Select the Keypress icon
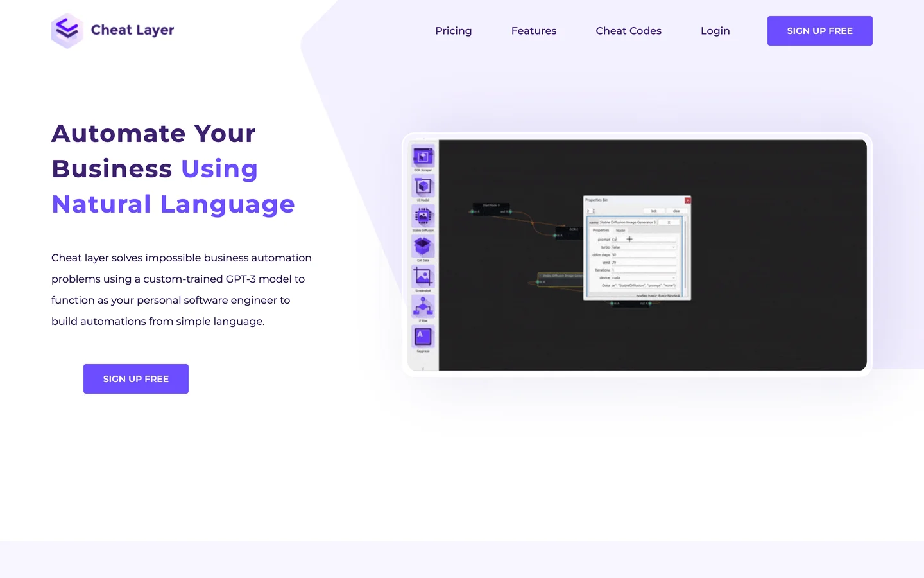The height and width of the screenshot is (578, 924). (x=423, y=337)
